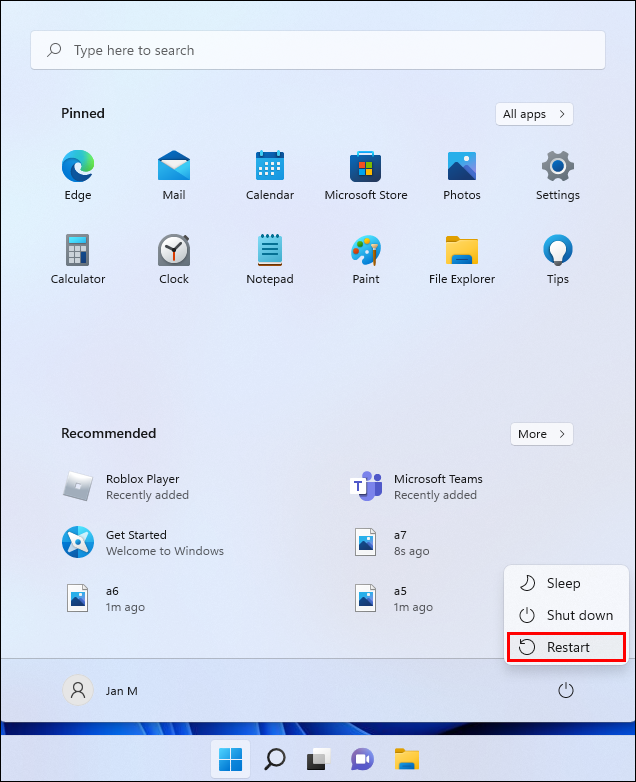
Task: Select Restart from the power menu
Action: 566,647
